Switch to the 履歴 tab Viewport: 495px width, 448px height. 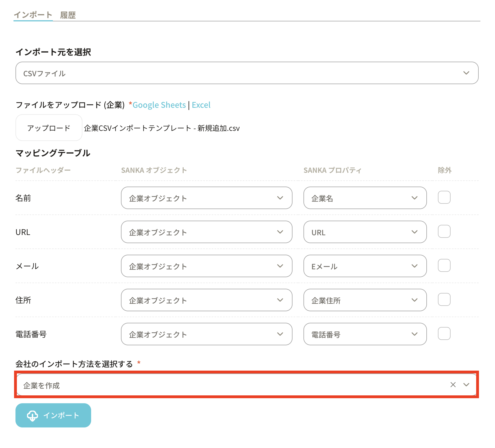68,15
